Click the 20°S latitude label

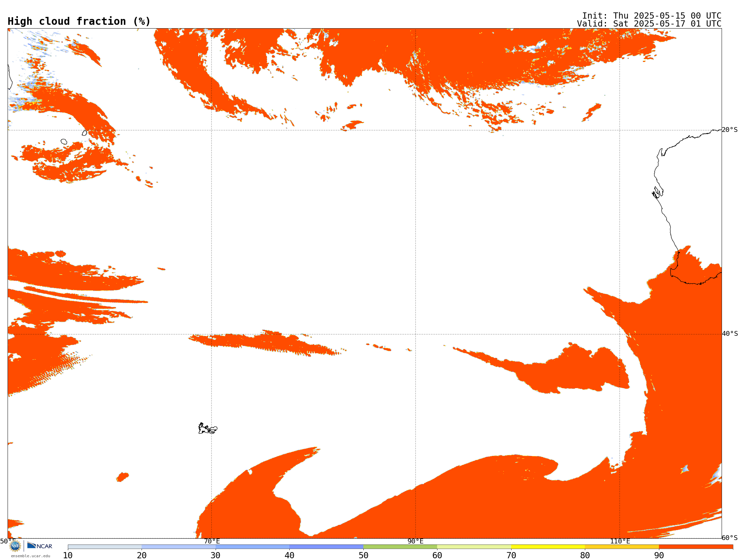(730, 130)
